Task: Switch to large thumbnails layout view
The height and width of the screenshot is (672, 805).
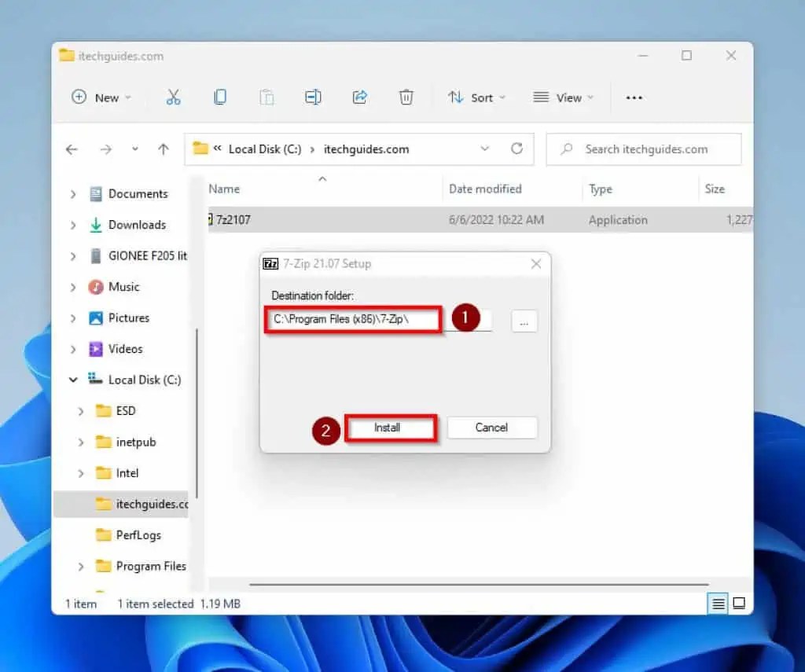Action: 739,604
